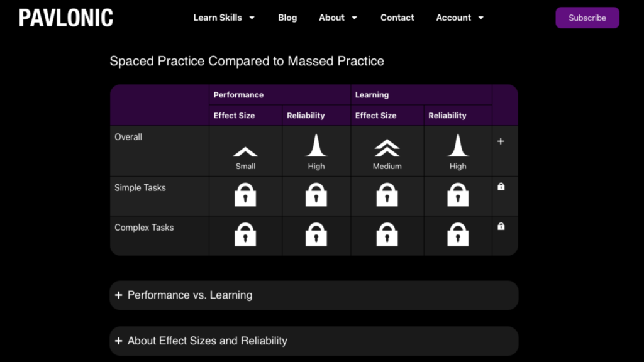Click the small lock at the end of the Complex Tasks row
The image size is (644, 362).
click(501, 226)
